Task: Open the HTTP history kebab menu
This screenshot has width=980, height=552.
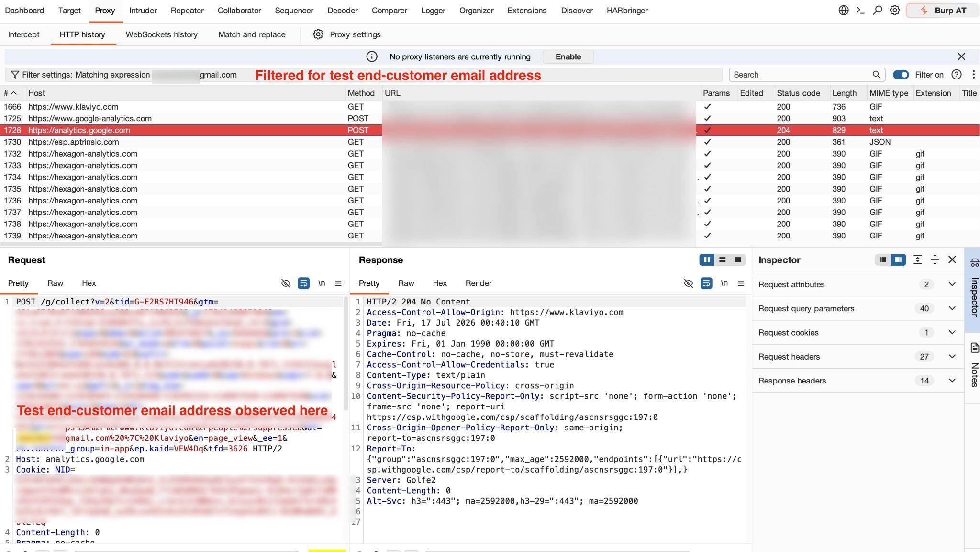Action: (x=974, y=75)
